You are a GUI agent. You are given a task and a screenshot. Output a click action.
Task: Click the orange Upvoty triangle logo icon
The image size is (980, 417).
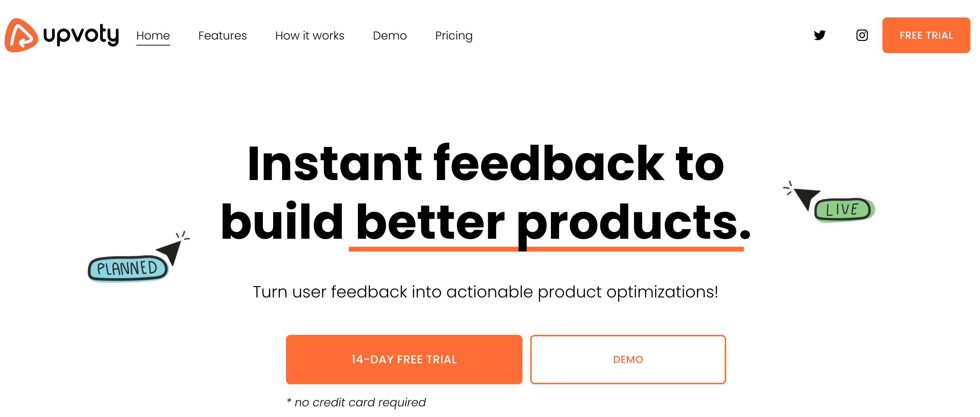tap(21, 35)
